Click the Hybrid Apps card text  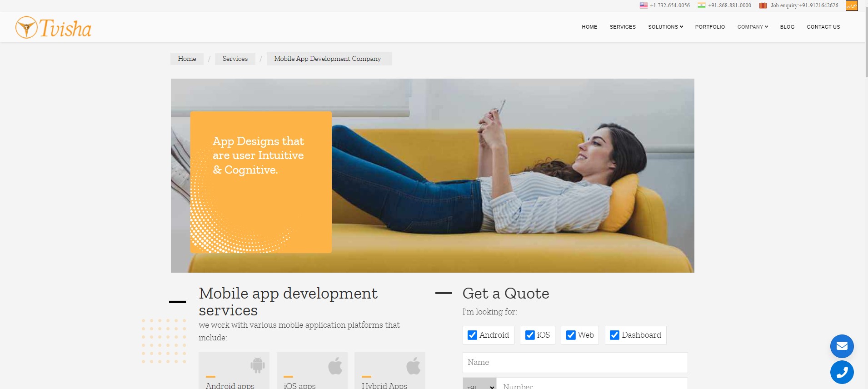click(384, 385)
